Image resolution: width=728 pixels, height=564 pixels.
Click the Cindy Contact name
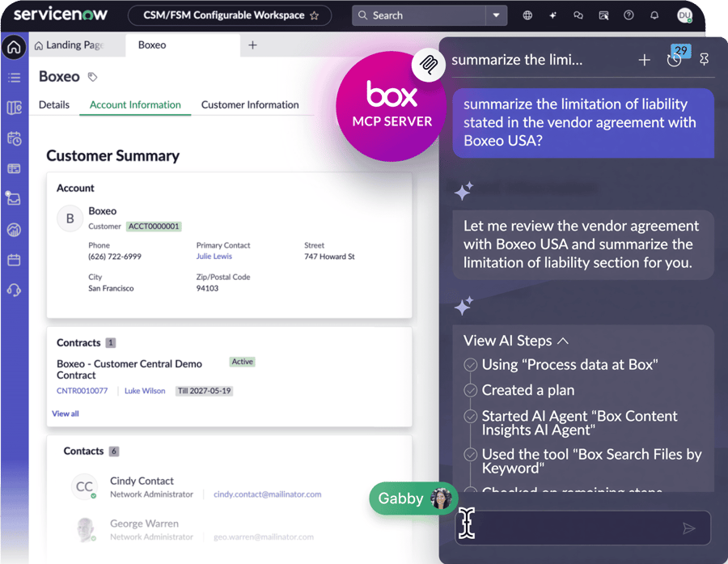click(x=142, y=481)
